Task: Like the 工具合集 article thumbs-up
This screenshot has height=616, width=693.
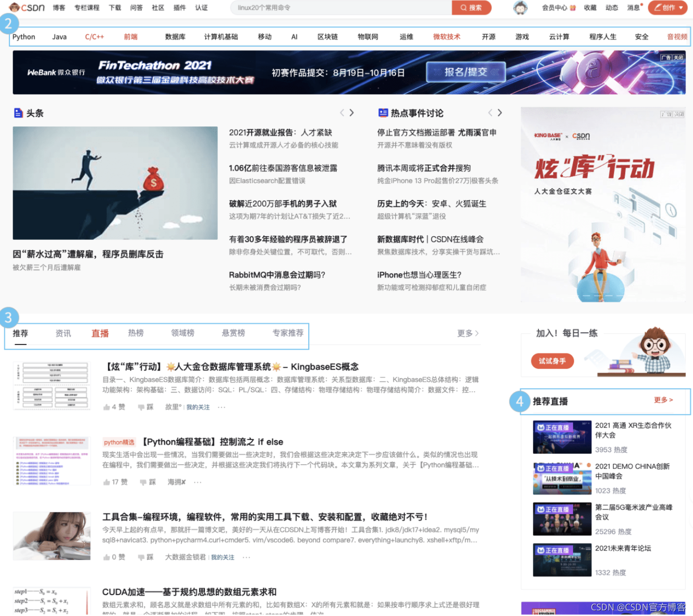Action: 106,557
